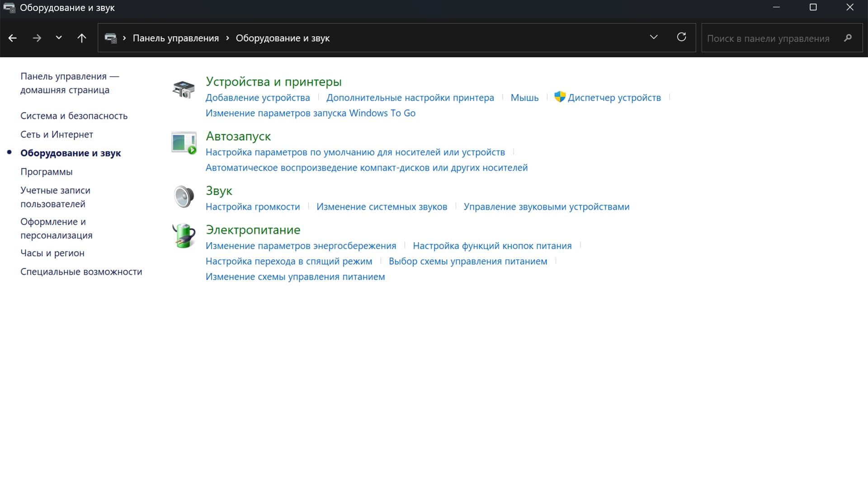The width and height of the screenshot is (868, 488).
Task: Open the recent locations dropdown arrow
Action: coord(59,38)
